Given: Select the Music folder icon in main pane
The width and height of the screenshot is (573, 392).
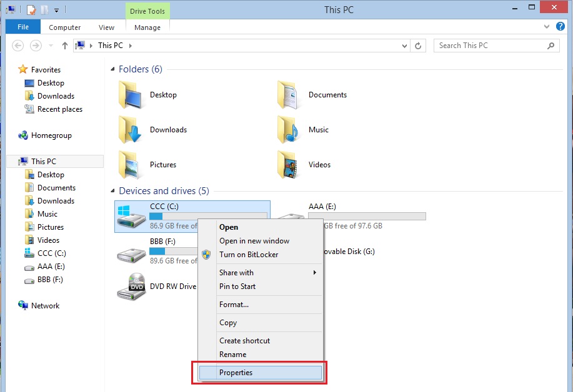Looking at the screenshot, I should point(289,130).
